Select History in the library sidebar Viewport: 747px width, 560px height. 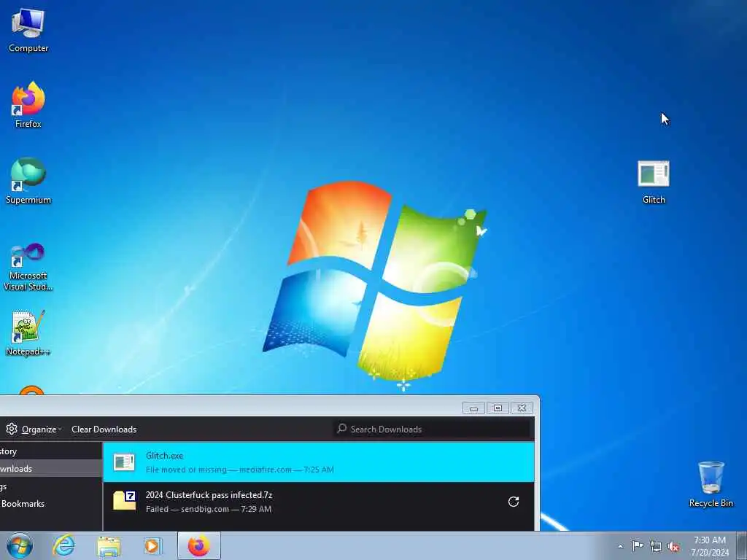50,451
